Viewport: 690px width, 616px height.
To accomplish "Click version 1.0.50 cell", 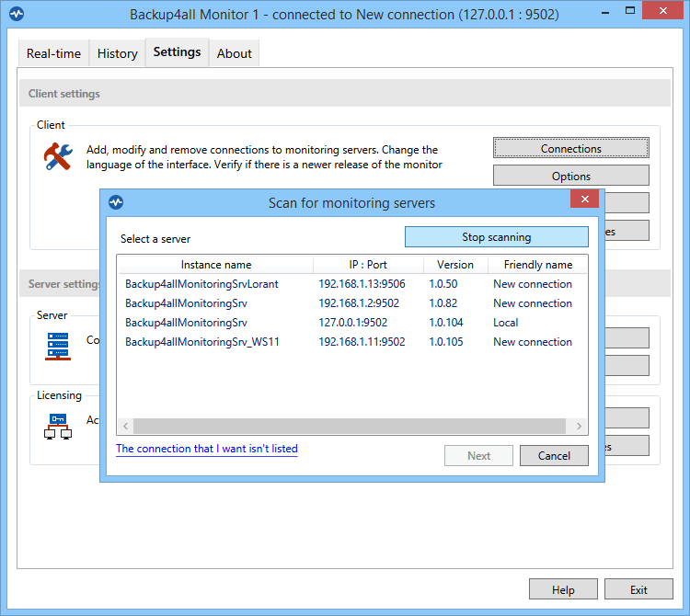I will [x=443, y=284].
